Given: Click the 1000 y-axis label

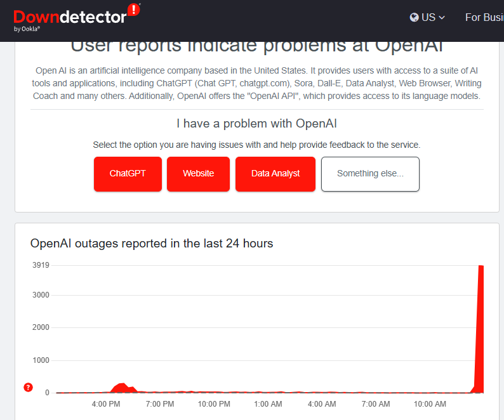Looking at the screenshot, I should (41, 360).
